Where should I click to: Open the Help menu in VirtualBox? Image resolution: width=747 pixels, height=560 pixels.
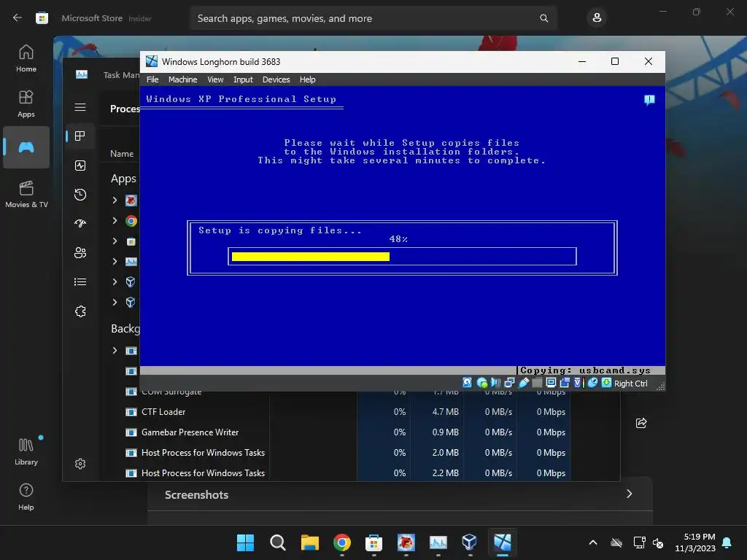tap(307, 79)
